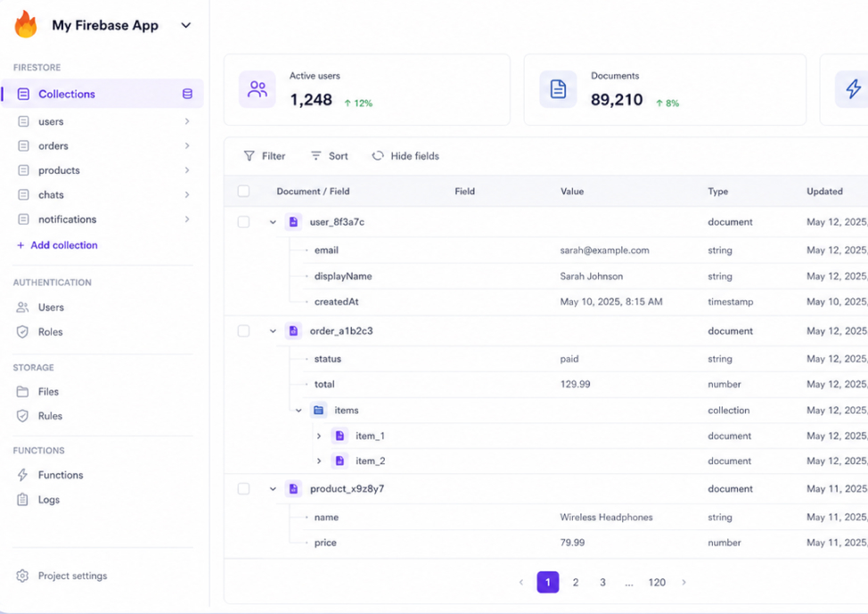Click the Wireless Headphones name value
The width and height of the screenshot is (868, 614).
click(x=606, y=517)
